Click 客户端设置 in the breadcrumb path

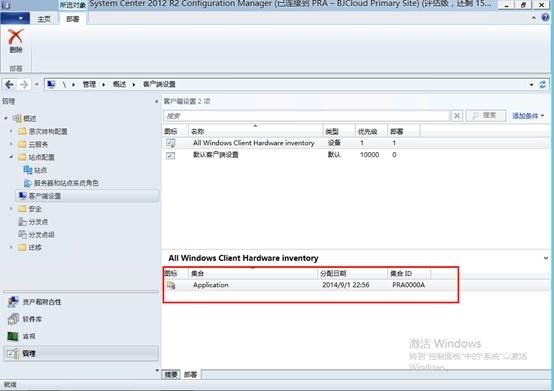(x=159, y=84)
